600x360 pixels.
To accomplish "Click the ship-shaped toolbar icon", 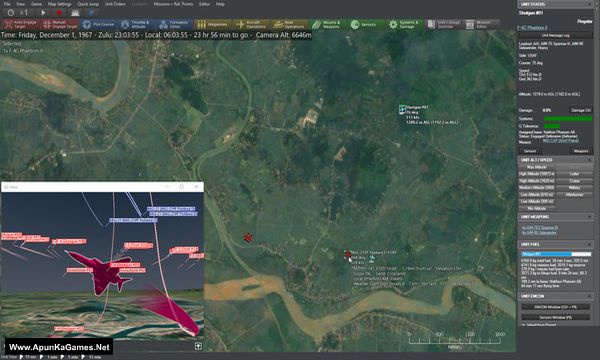I will click(75, 13).
